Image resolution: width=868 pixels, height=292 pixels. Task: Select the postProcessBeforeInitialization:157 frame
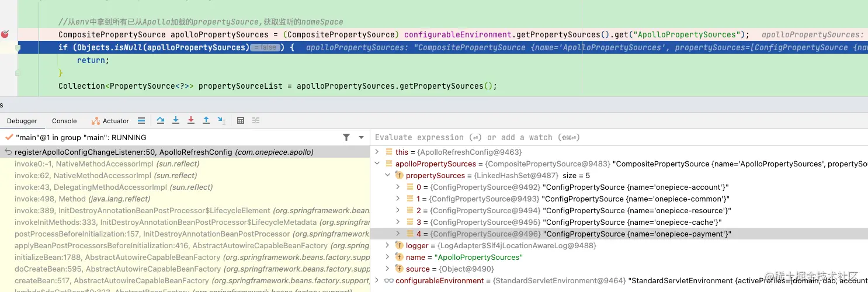click(185, 234)
